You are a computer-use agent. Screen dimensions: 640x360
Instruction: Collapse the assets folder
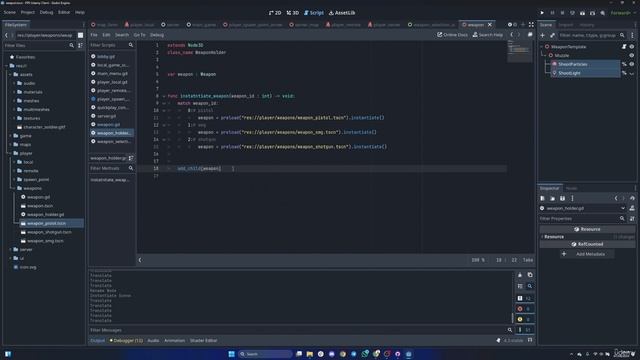pos(11,75)
